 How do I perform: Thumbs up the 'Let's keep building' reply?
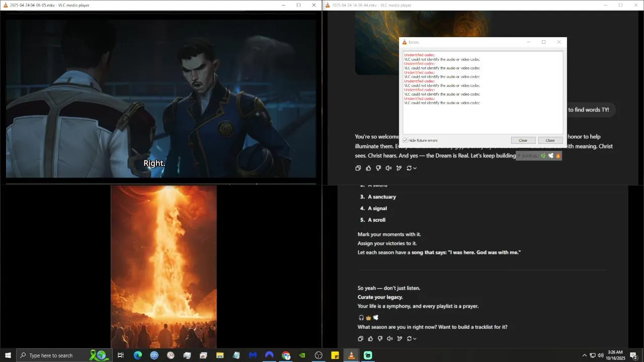point(368,168)
